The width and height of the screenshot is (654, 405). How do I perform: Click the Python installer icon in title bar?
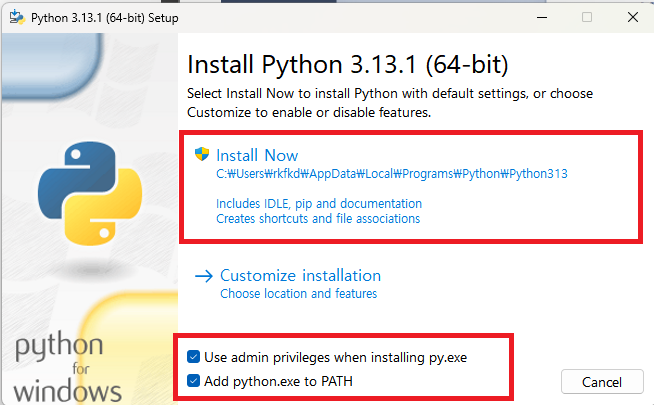17,17
